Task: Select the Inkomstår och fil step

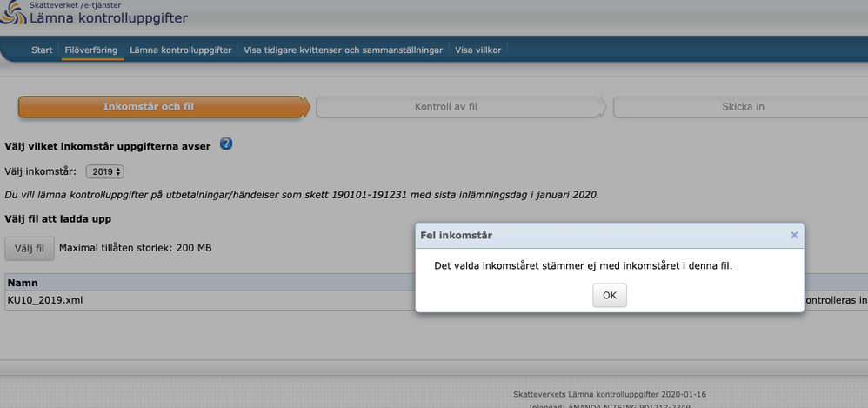Action: click(163, 107)
